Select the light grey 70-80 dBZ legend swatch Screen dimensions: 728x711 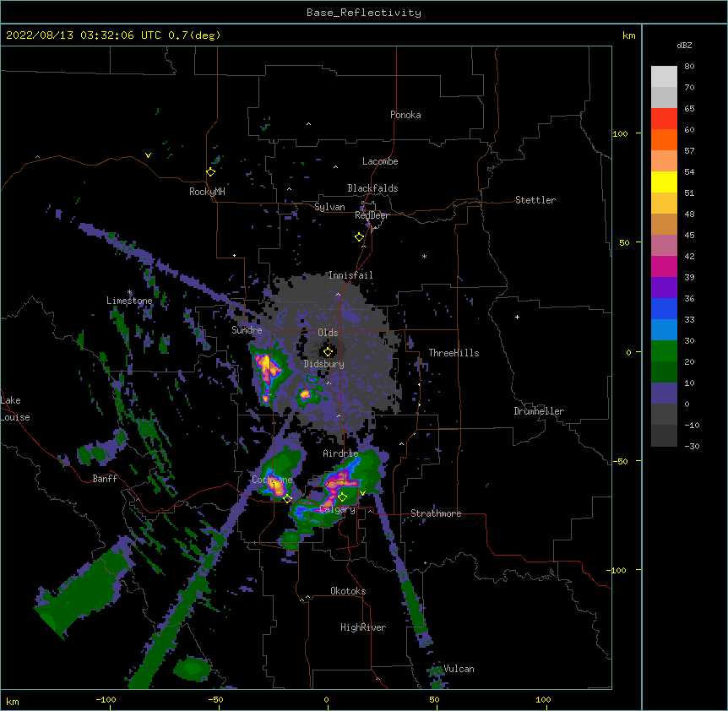coord(664,77)
